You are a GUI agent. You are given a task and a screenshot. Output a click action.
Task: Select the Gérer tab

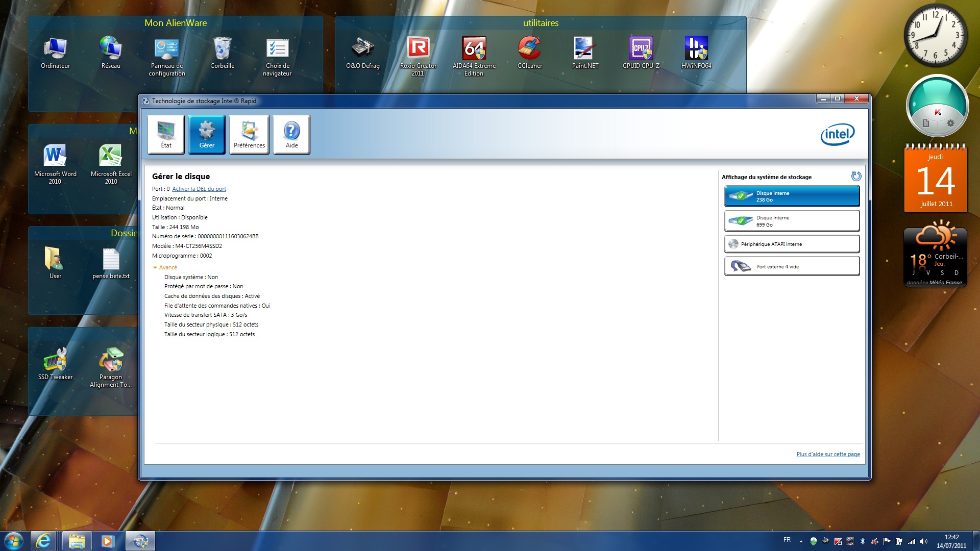pyautogui.click(x=207, y=134)
